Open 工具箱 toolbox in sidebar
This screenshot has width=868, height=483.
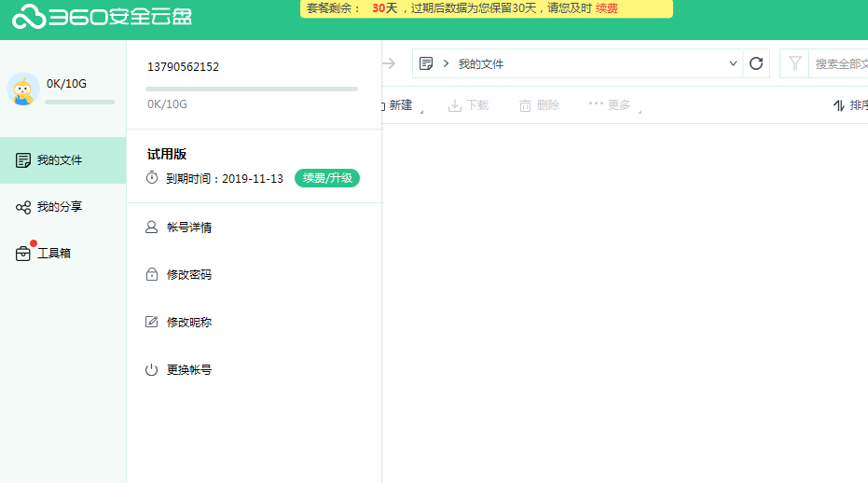pyautogui.click(x=53, y=253)
